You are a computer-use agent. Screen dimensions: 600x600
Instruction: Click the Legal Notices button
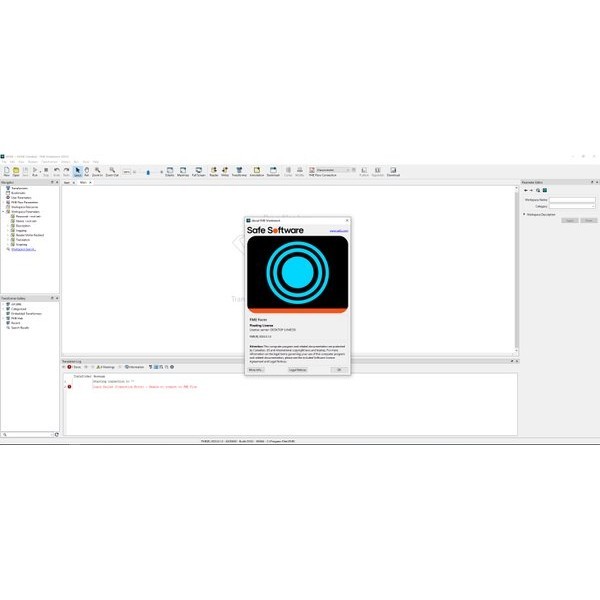(x=298, y=370)
